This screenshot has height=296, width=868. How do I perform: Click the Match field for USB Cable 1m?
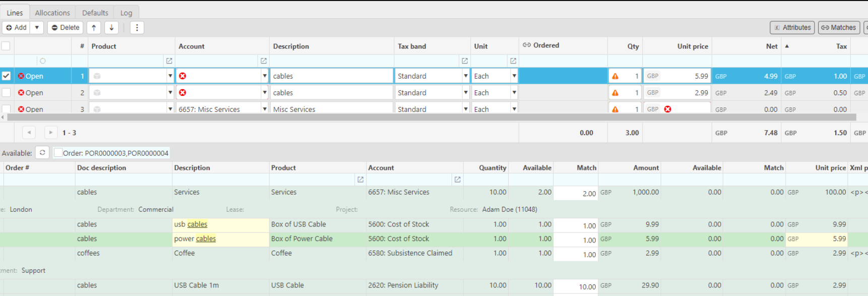click(x=576, y=286)
